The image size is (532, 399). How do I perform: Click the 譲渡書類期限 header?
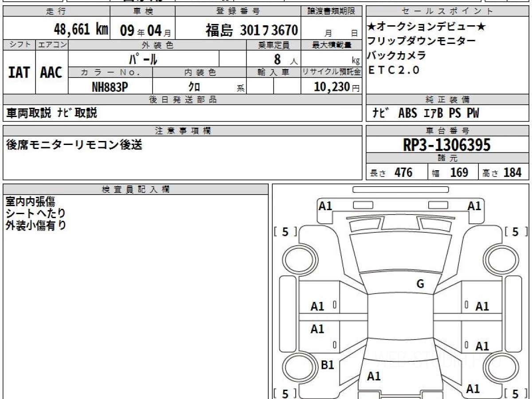[332, 12]
